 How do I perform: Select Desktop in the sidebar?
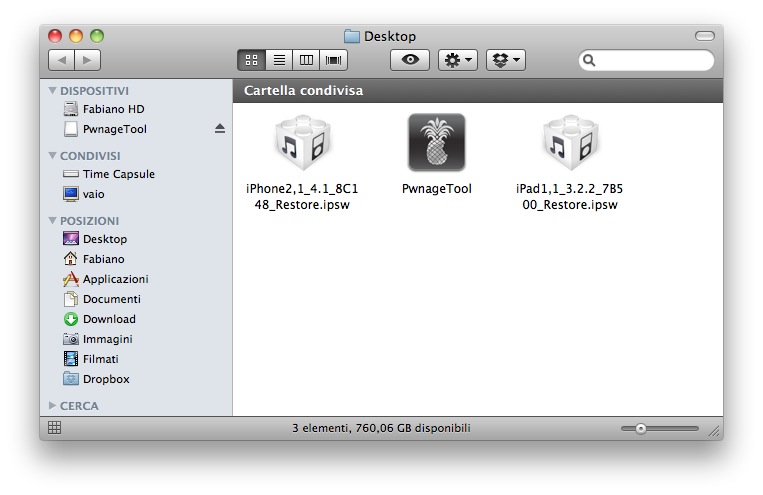tap(95, 239)
